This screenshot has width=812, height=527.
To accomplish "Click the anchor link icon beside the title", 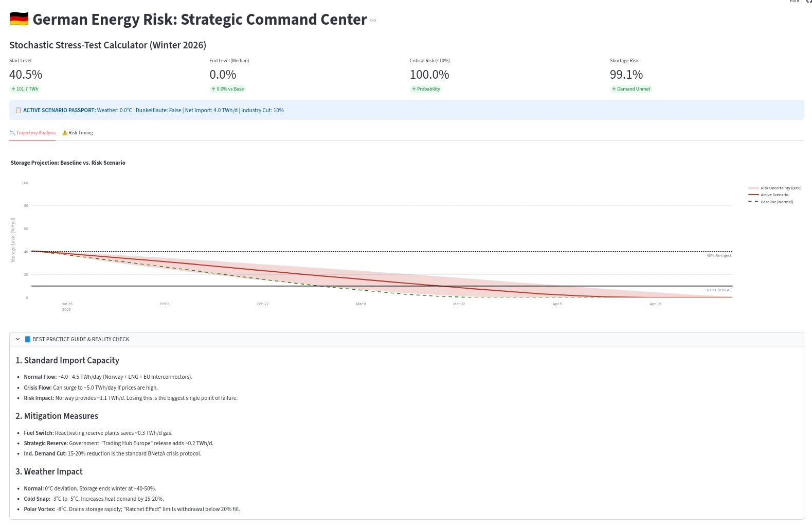I will [373, 21].
